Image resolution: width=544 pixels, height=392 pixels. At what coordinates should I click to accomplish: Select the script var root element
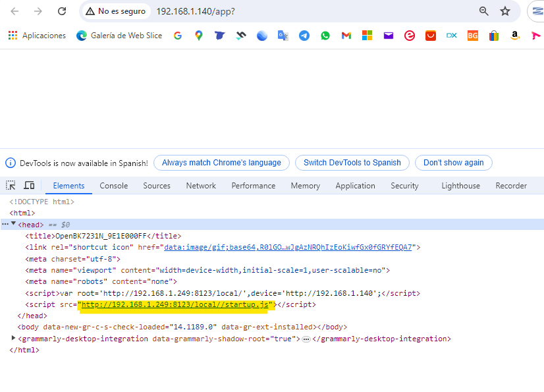click(223, 293)
